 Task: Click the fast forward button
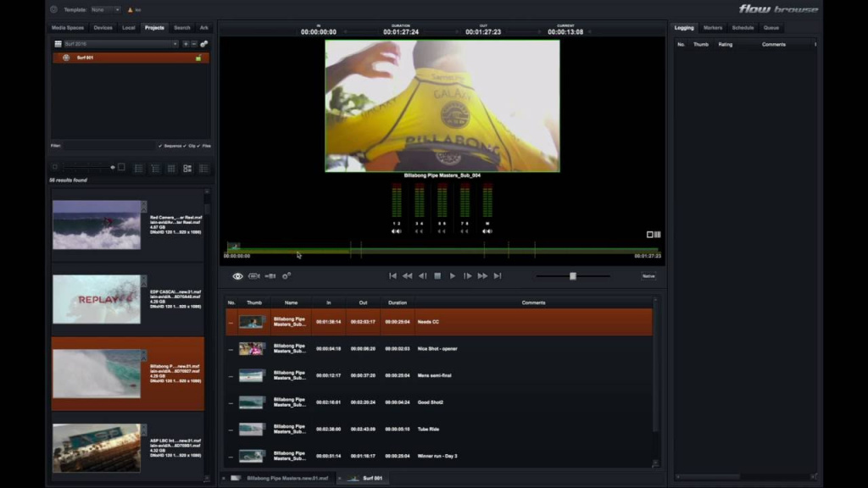482,276
